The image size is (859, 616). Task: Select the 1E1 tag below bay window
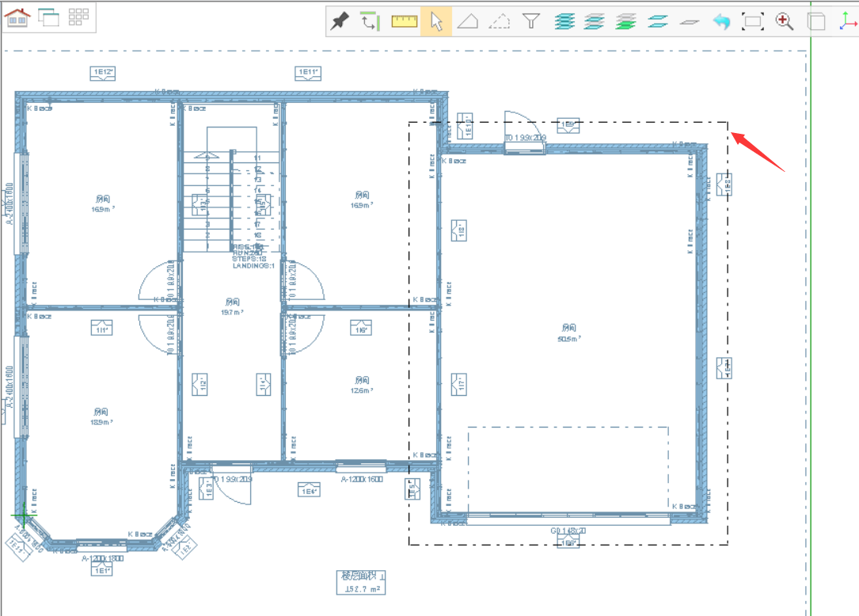[x=102, y=569]
